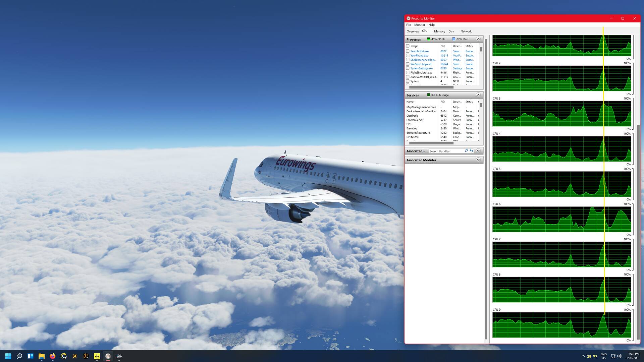Click Processes list vertical scrollbar thumb
The width and height of the screenshot is (644, 362).
coord(481,49)
